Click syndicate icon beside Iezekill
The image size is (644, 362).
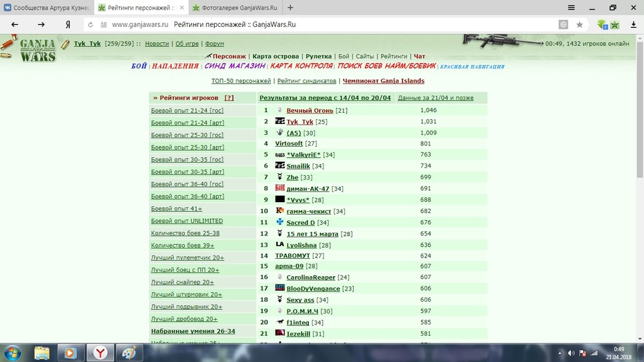point(280,333)
